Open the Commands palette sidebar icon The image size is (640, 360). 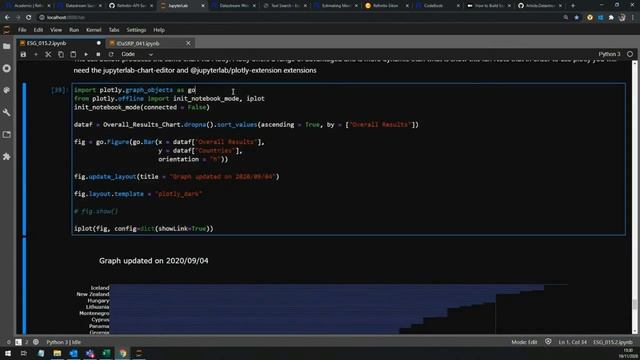(7, 90)
